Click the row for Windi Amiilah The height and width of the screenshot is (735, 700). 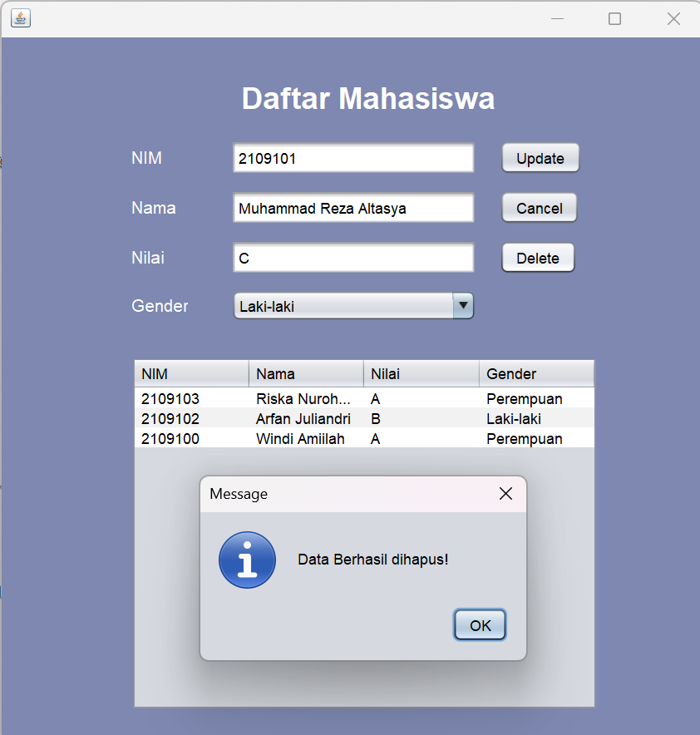tap(333, 439)
